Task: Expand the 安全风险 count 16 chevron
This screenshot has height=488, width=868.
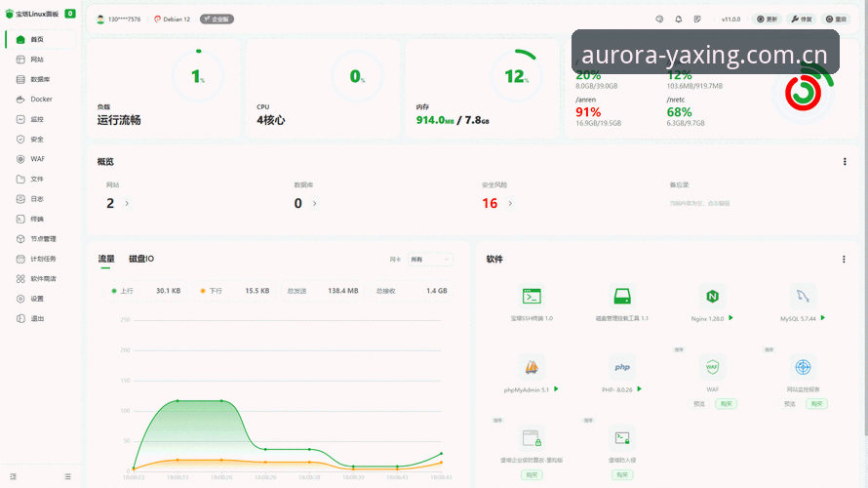Action: pos(510,203)
